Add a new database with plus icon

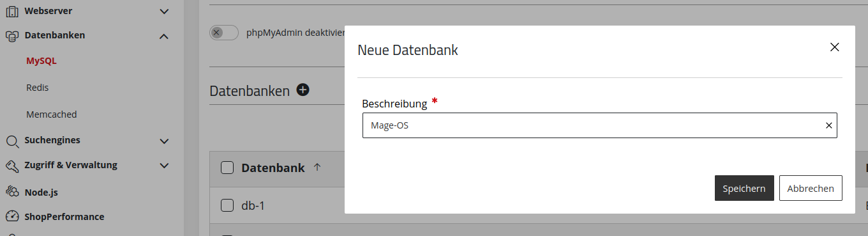click(x=303, y=90)
